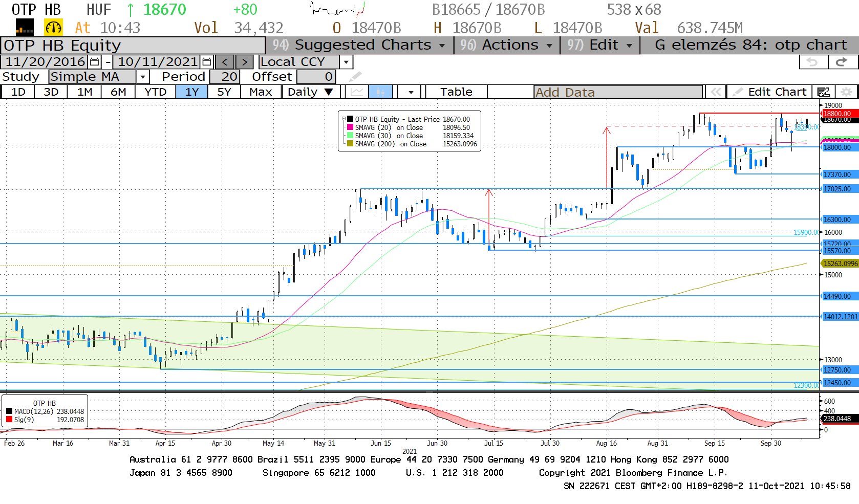Screen dimensions: 859x504
Task: Click the Simple MA study selection box
Action: (x=93, y=77)
